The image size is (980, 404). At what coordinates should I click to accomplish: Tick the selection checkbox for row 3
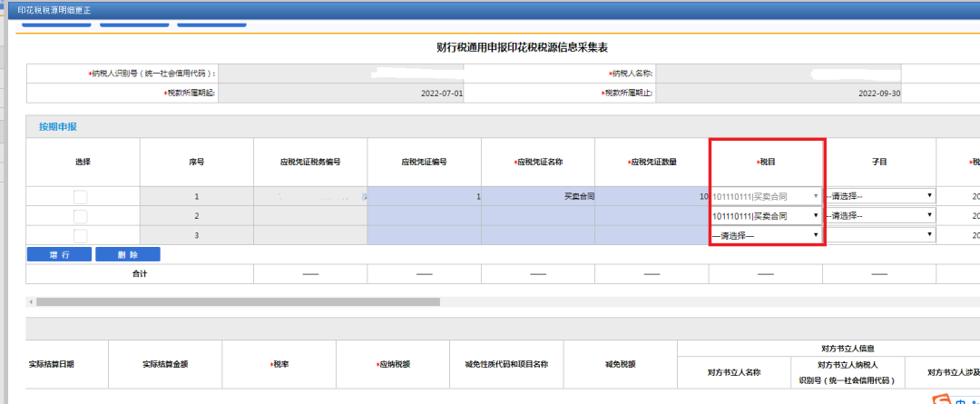[x=81, y=236]
